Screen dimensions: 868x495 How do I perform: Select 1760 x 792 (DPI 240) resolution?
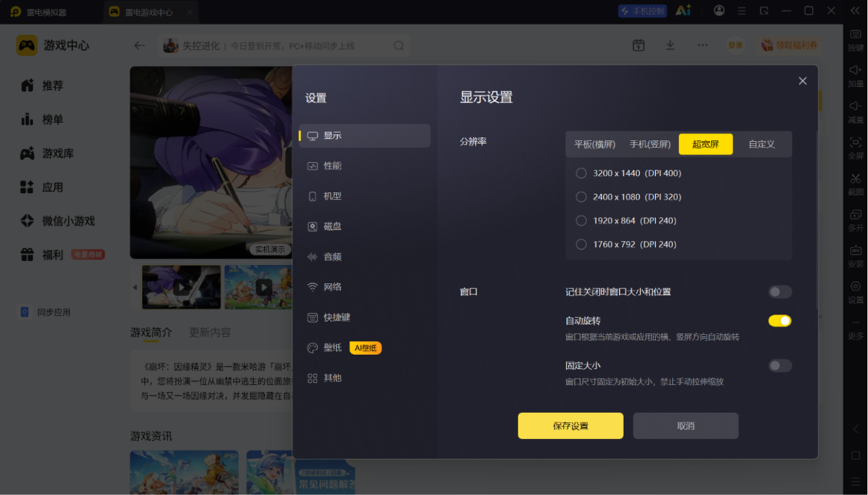point(581,244)
